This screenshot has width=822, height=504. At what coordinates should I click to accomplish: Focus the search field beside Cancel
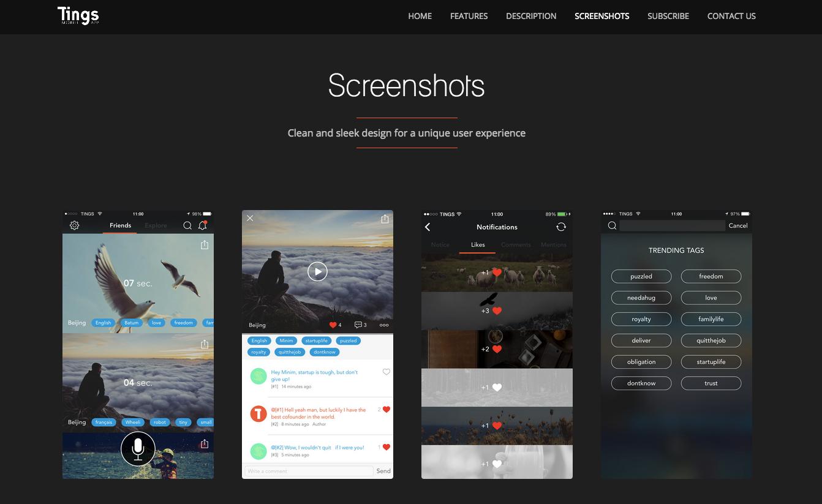[x=673, y=225]
